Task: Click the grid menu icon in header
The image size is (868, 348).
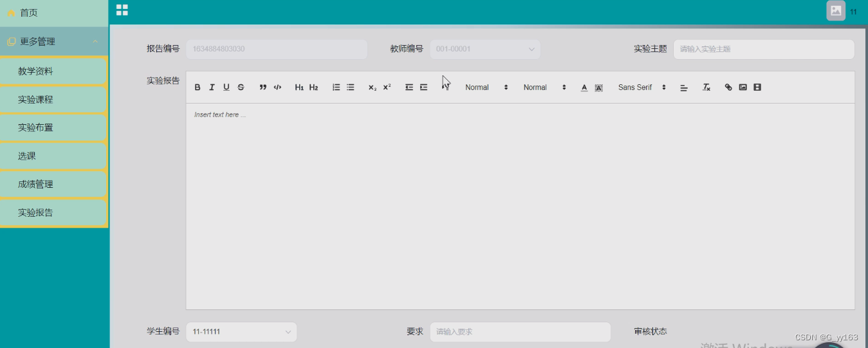Action: (122, 10)
